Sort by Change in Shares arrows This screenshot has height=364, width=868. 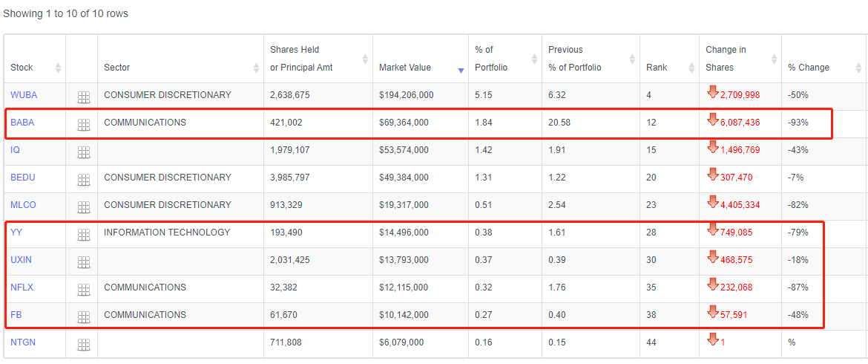(774, 59)
